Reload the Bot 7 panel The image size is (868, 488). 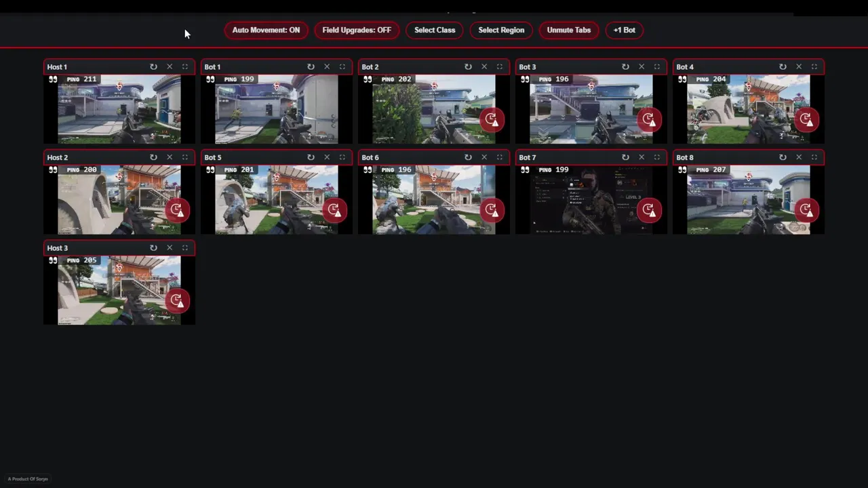point(625,157)
